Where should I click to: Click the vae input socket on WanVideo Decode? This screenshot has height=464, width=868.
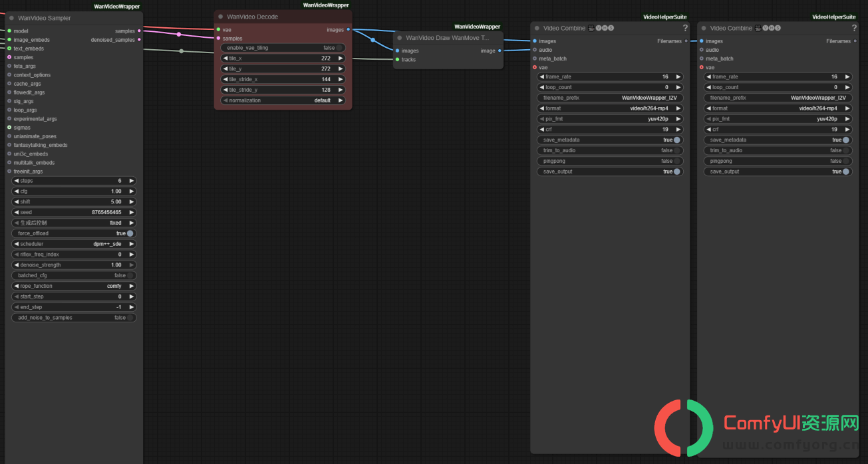218,29
